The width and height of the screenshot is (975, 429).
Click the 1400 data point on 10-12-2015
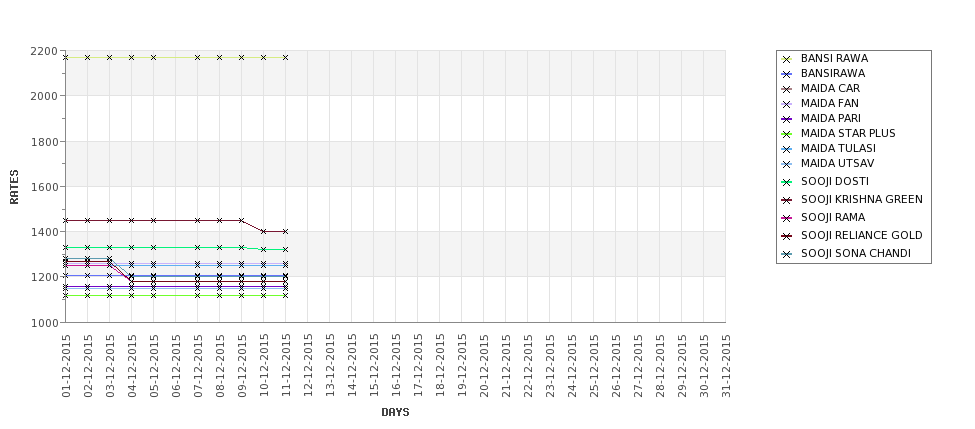(x=264, y=231)
